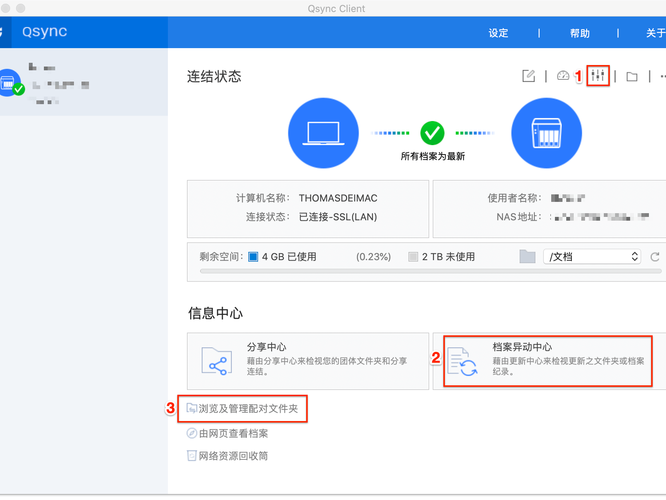Open the 关于 menu item

click(656, 33)
